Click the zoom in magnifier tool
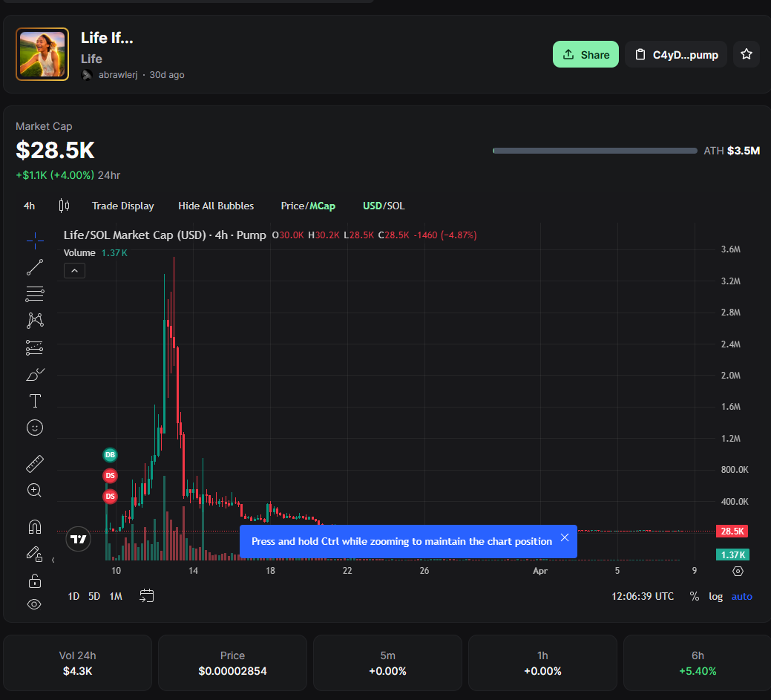 pos(35,490)
